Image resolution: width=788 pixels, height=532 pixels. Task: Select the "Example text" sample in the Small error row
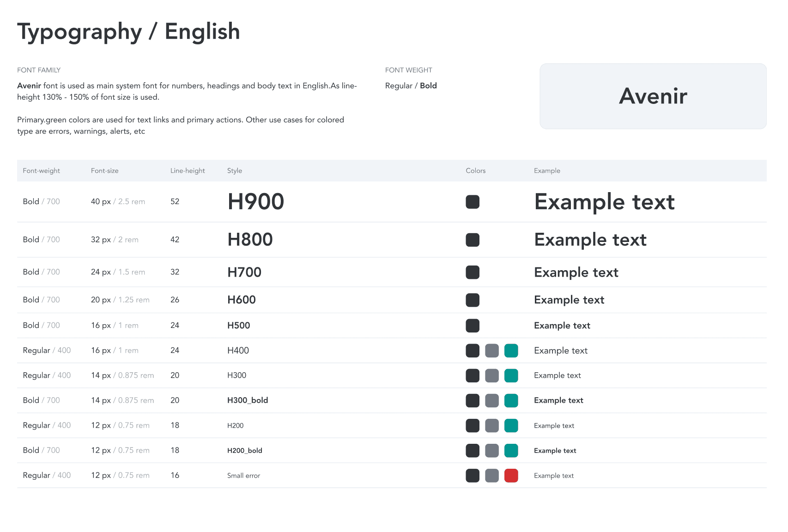click(554, 476)
